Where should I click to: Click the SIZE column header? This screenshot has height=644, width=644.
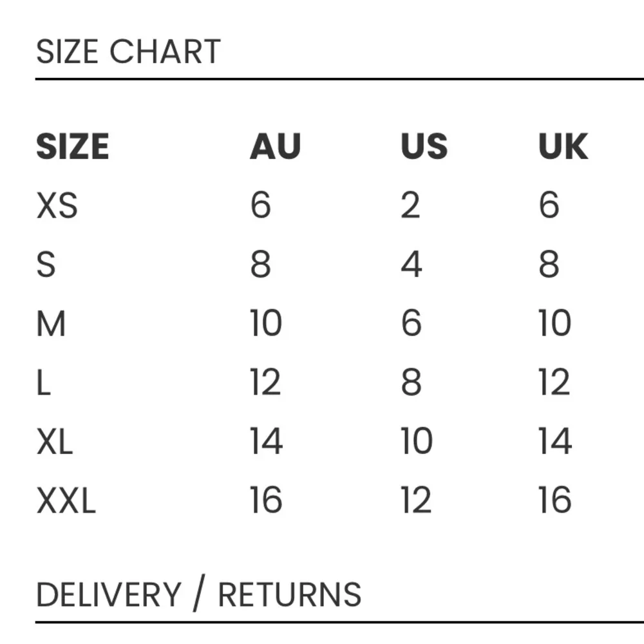click(x=72, y=147)
